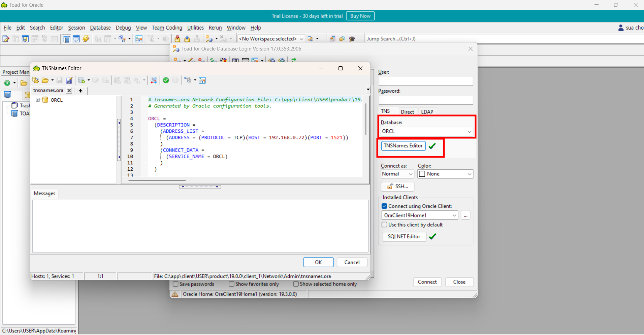Image resolution: width=644 pixels, height=335 pixels.
Task: Click the graduation cap learning icon
Action: pyautogui.click(x=352, y=39)
